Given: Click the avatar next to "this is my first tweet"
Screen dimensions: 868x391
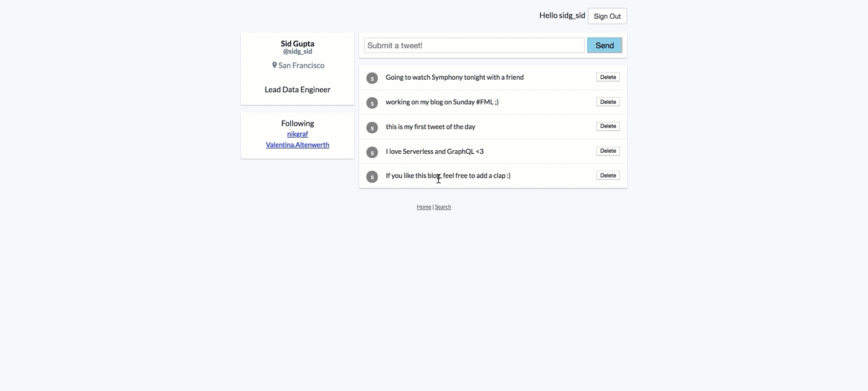Looking at the screenshot, I should pos(371,127).
